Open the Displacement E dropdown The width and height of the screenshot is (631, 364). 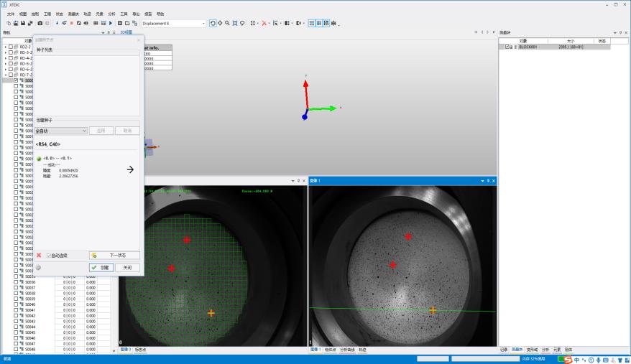coord(174,23)
